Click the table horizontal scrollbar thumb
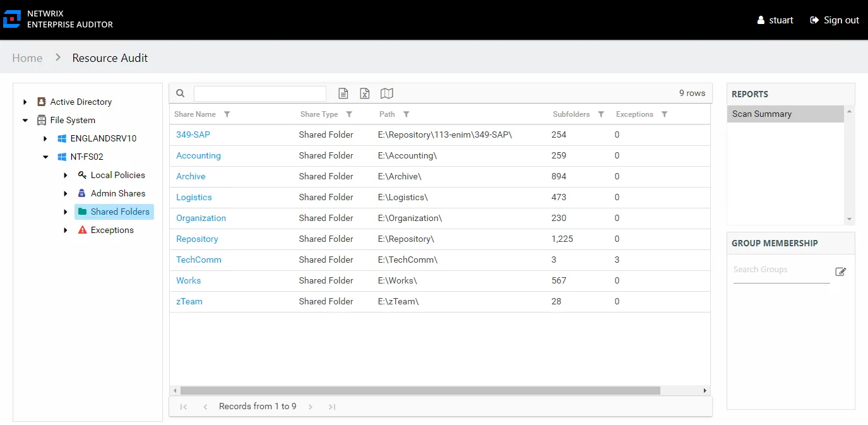Viewport: 868px width, 425px height. point(420,390)
